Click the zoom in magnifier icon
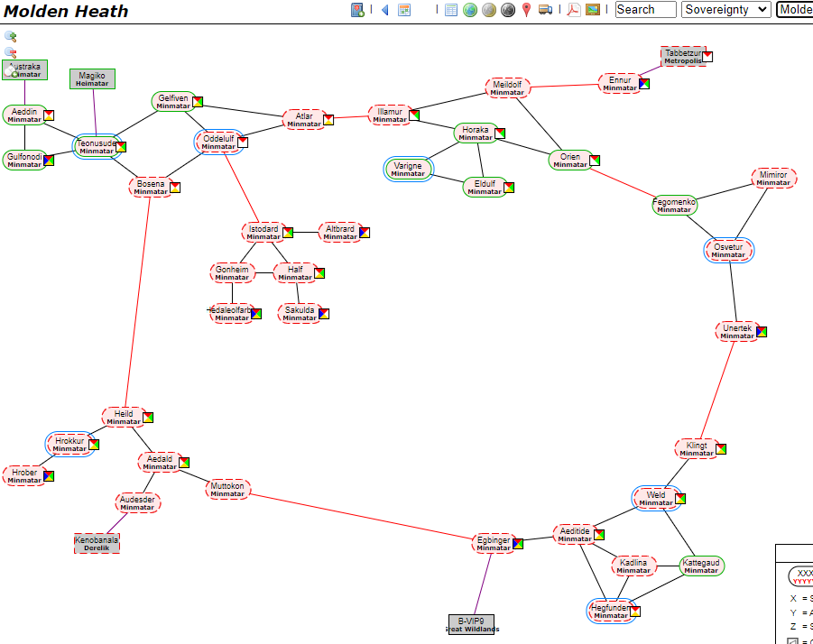The width and height of the screenshot is (813, 644). [x=10, y=36]
